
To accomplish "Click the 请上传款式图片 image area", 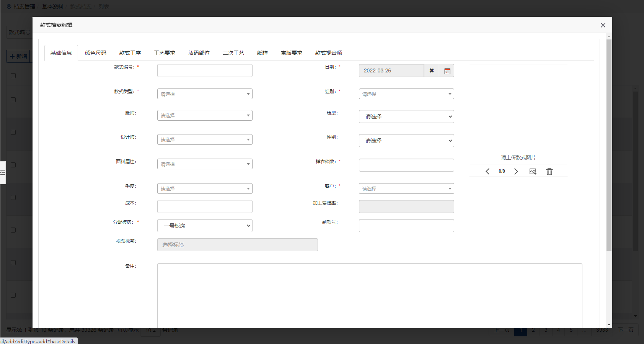I will tap(518, 114).
